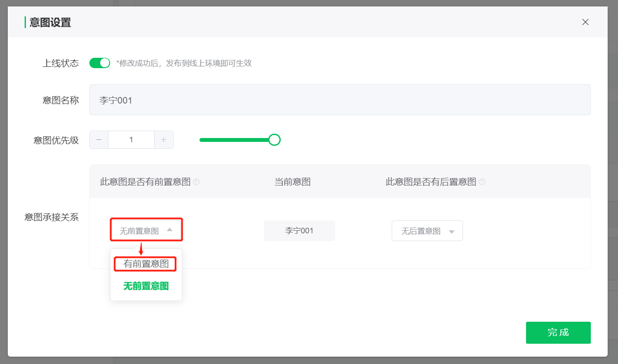Toggle the 上线状态 switch off
618x364 pixels.
tap(100, 63)
